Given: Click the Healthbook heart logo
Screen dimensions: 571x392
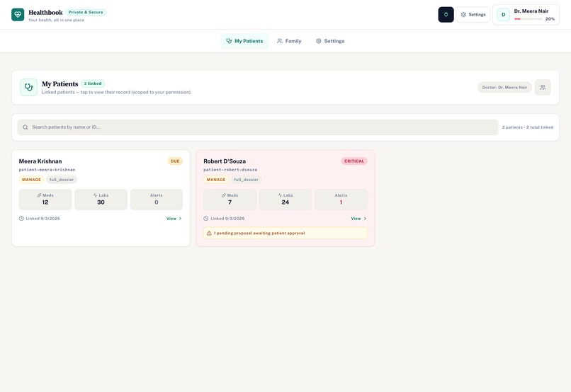Looking at the screenshot, I should coord(18,15).
